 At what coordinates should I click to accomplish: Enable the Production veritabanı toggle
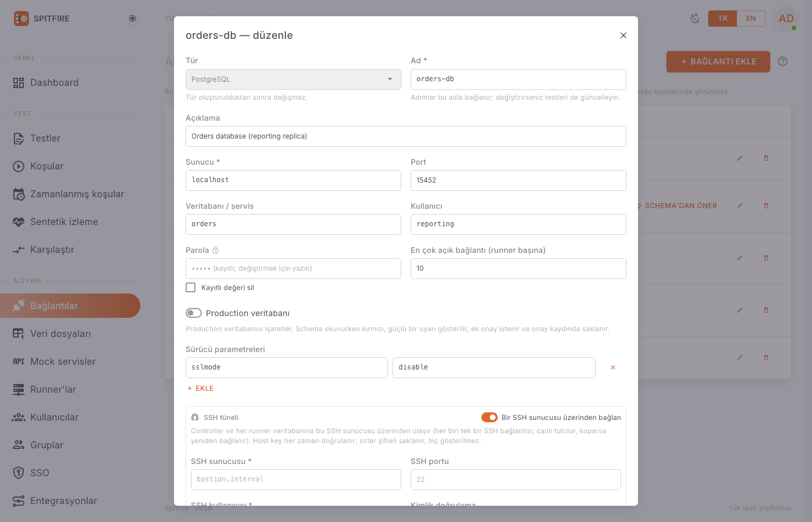pyautogui.click(x=194, y=313)
